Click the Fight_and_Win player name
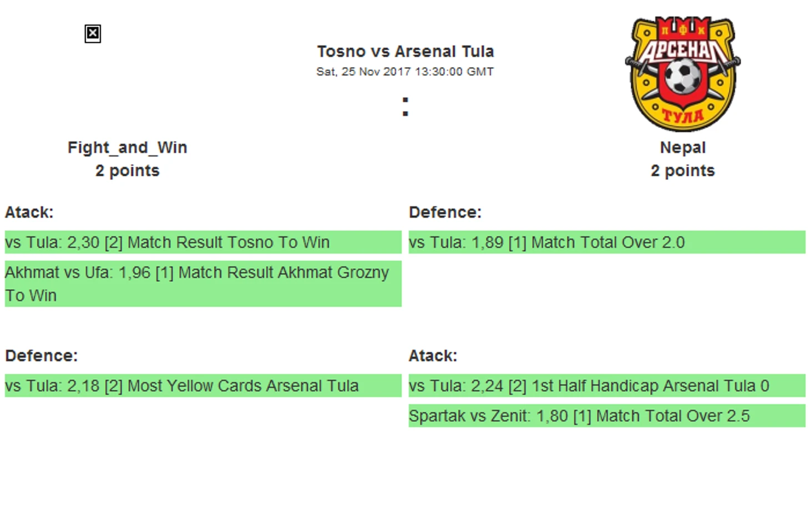 coord(128,148)
